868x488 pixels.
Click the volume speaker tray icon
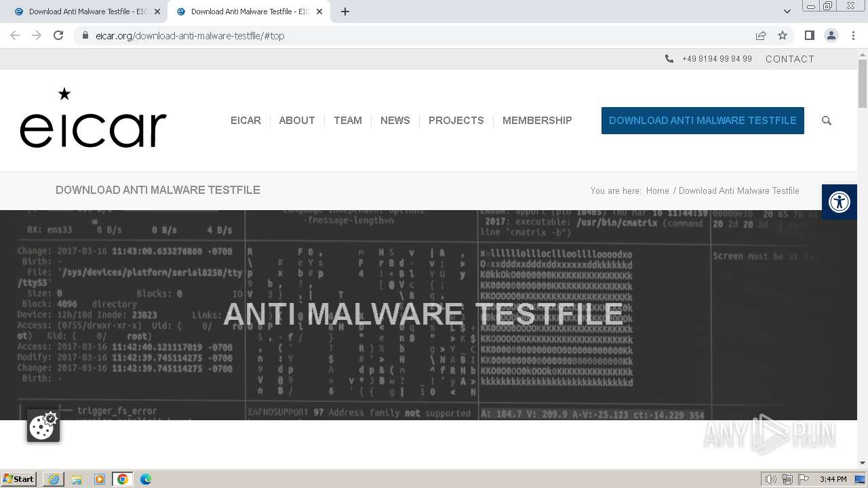[771, 479]
